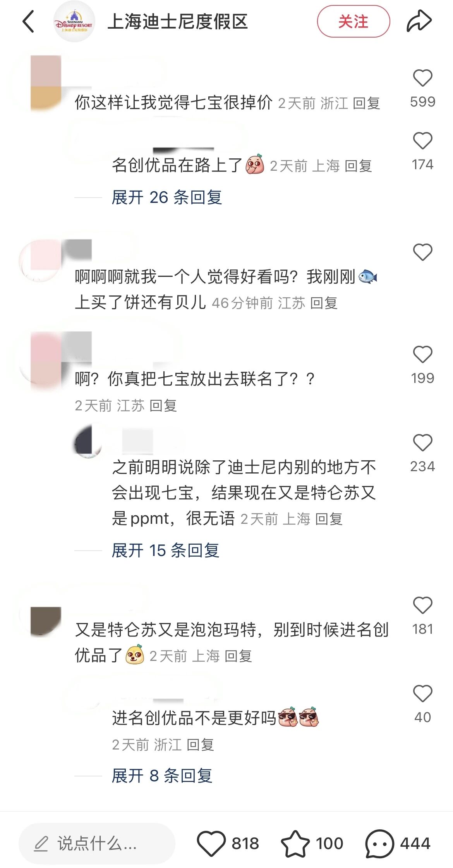Expand 展开 15 条回复
This screenshot has width=453, height=868.
165,550
